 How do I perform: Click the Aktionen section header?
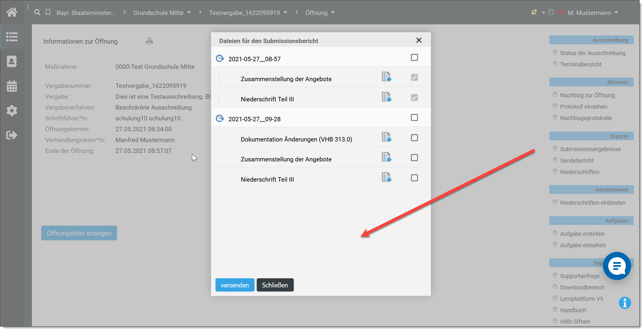(x=591, y=82)
